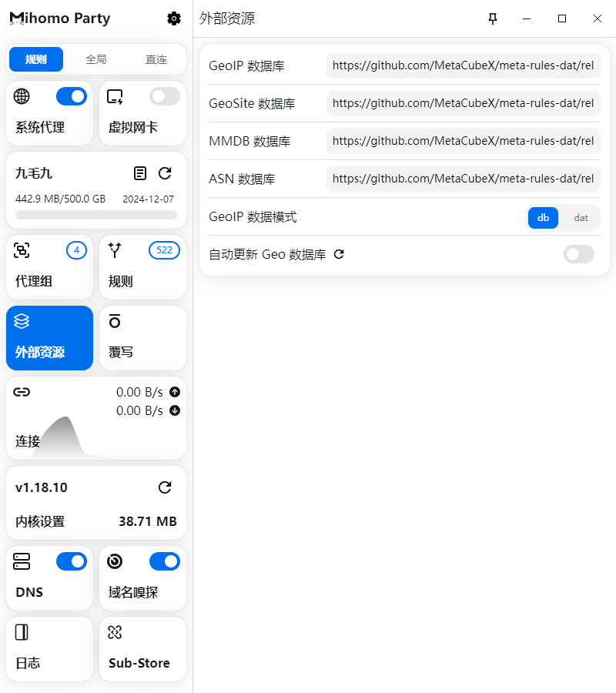Screen dimensions: 616x693
Task: Click the refresh icon beside v1.18.10
Action: click(165, 487)
